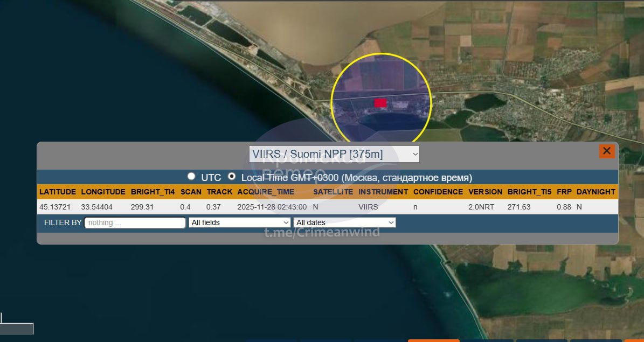Click the FILTER BY text input field

click(x=135, y=222)
